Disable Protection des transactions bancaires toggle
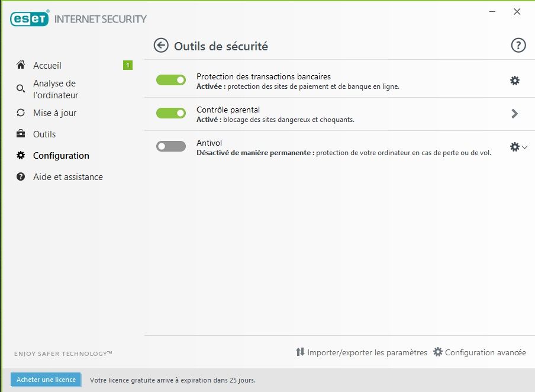This screenshot has height=392, width=535. click(x=171, y=81)
